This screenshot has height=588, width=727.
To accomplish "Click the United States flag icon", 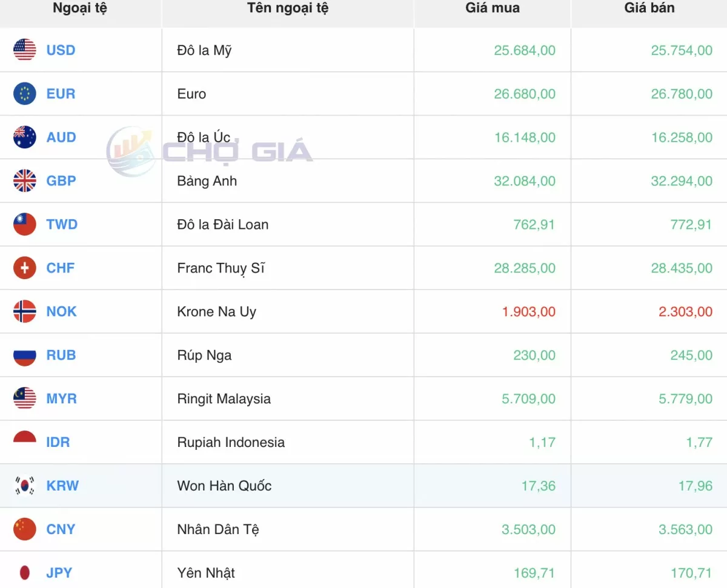I will click(25, 50).
